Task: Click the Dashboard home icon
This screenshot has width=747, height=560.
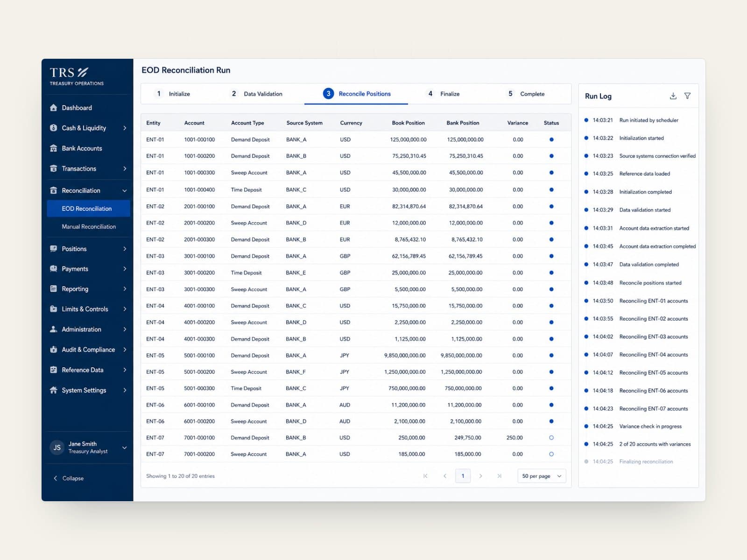Action: click(54, 108)
